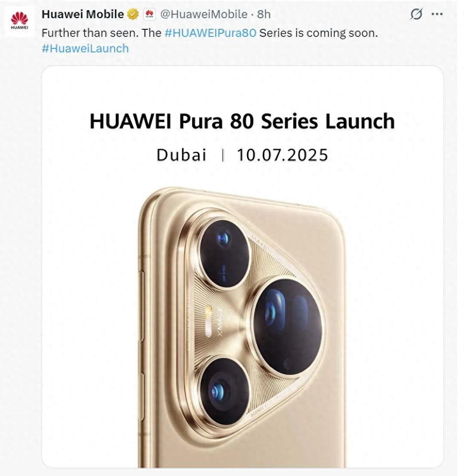The width and height of the screenshot is (464, 476).
Task: Follow the #HUAWEIPura80 hashtag
Action: [210, 33]
